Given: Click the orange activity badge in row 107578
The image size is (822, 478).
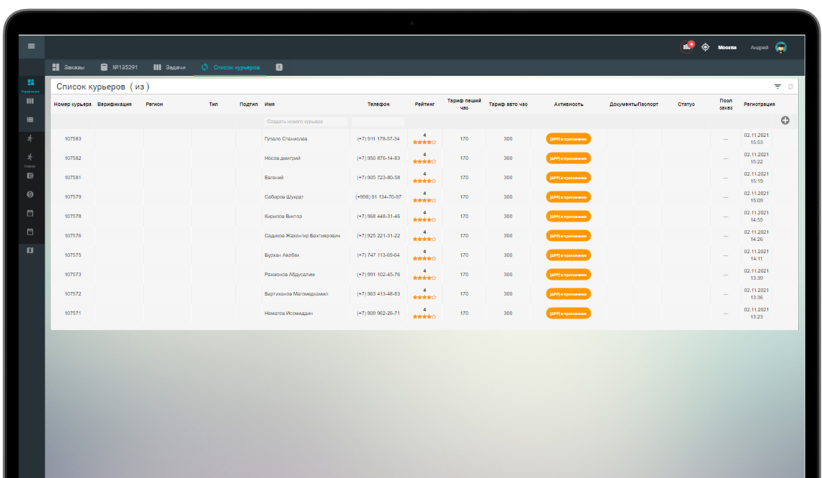Looking at the screenshot, I should click(x=568, y=216).
